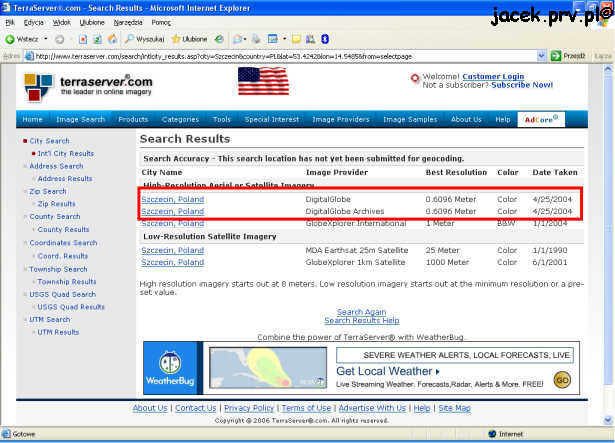Click the grey forward arrow icon
Screen dimensions: 615x443
[60, 39]
